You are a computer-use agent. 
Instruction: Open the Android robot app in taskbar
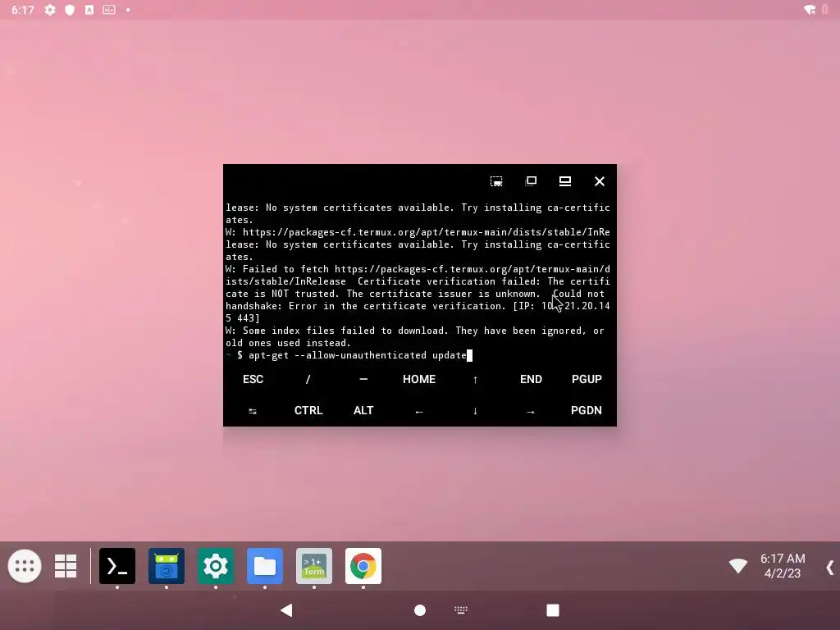pyautogui.click(x=167, y=566)
